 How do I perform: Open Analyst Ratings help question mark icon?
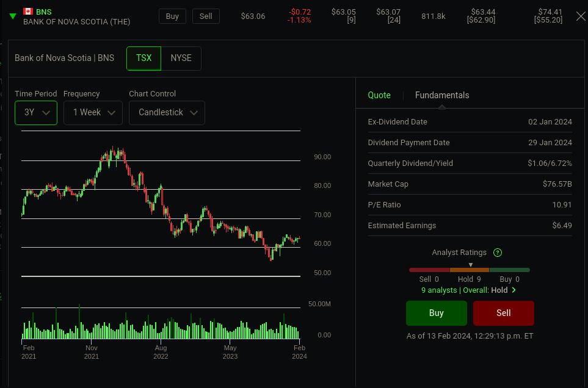tap(498, 253)
